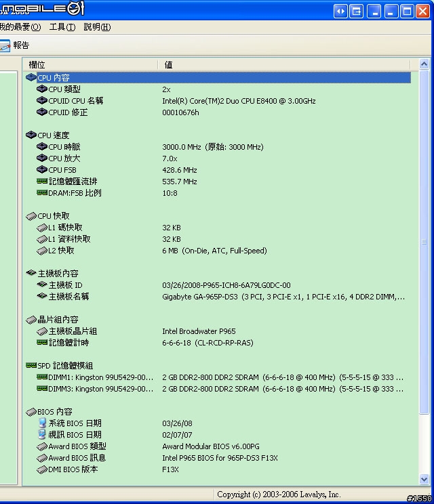Select the 535.7 MHz memory bus value
Image resolution: width=434 pixels, height=504 pixels.
point(180,182)
